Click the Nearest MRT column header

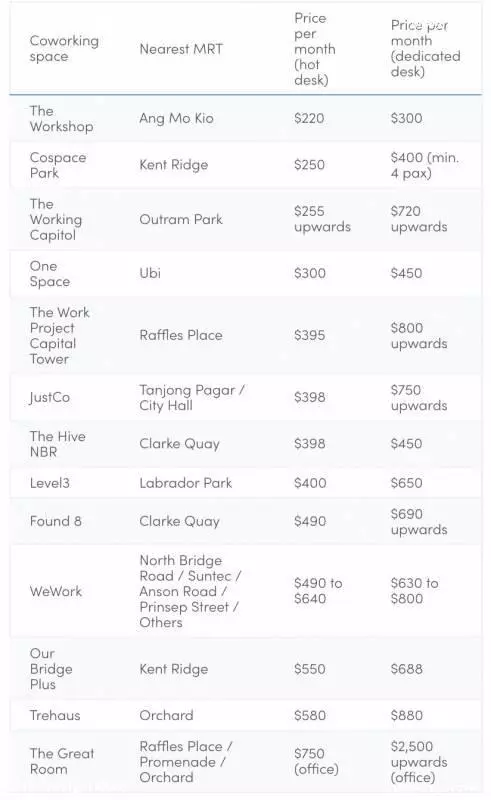point(181,49)
